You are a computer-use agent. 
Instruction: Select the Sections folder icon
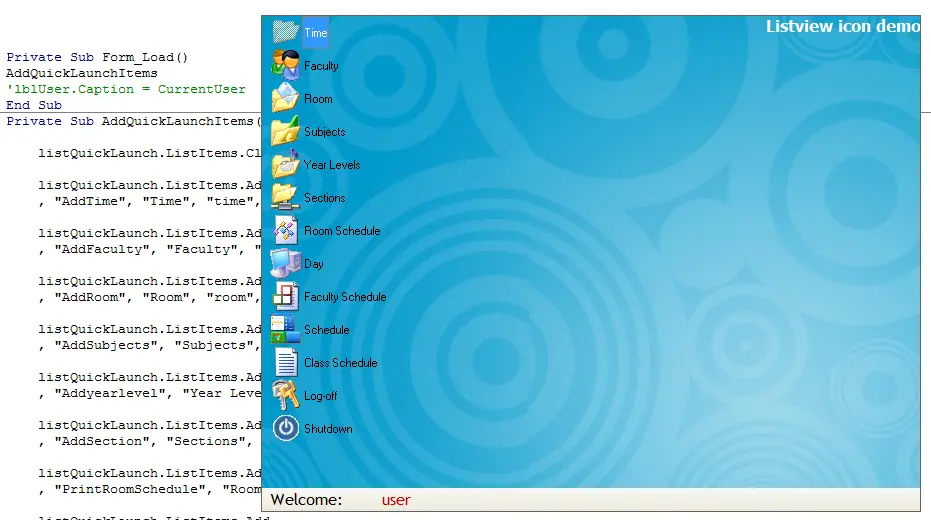click(x=286, y=197)
